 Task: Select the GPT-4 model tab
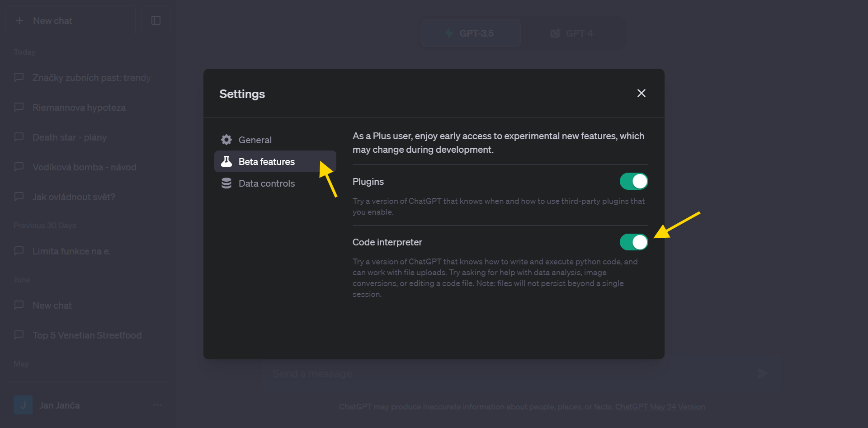pyautogui.click(x=572, y=33)
